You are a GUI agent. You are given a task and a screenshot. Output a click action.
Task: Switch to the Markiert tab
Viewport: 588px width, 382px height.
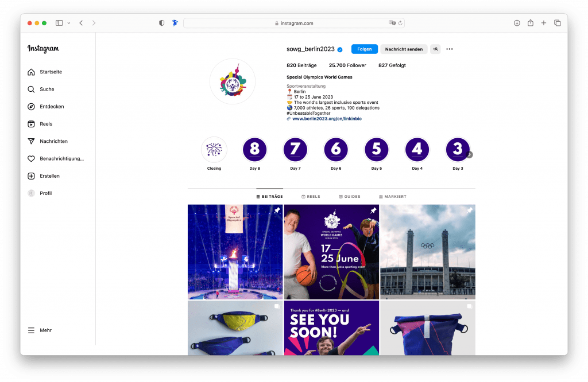(x=392, y=197)
